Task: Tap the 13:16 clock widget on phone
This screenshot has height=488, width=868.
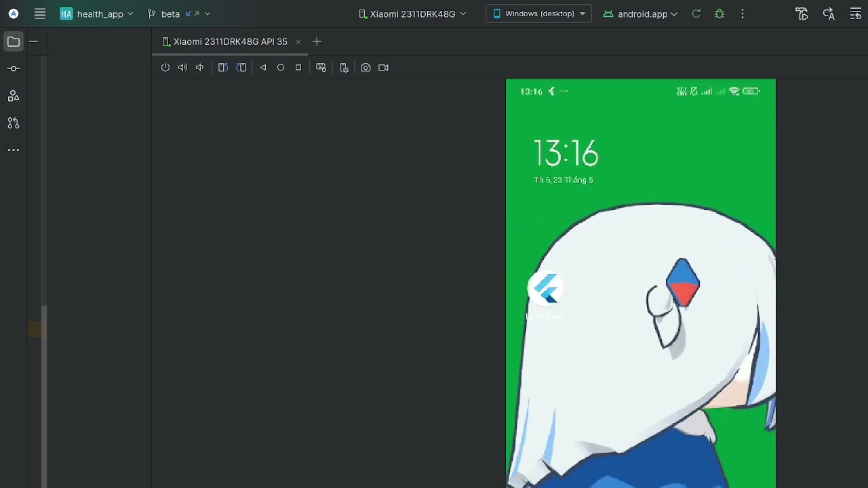Action: click(566, 154)
